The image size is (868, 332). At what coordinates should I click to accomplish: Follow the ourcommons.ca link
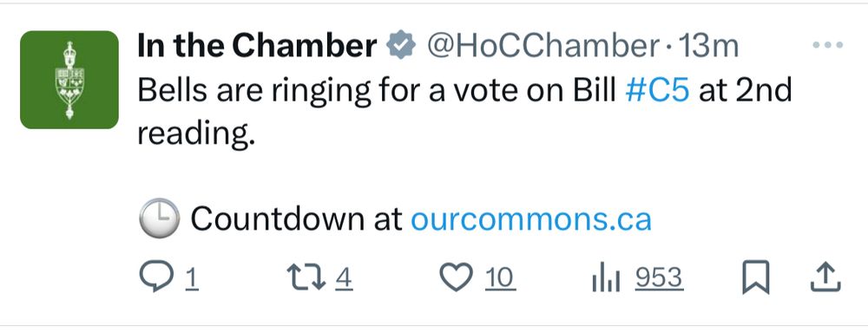point(531,219)
